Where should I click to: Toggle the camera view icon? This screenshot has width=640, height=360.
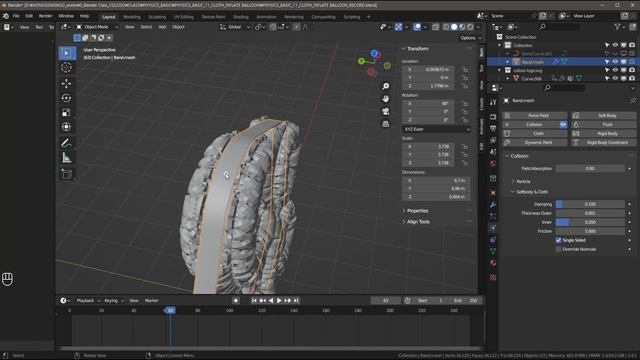click(x=386, y=111)
